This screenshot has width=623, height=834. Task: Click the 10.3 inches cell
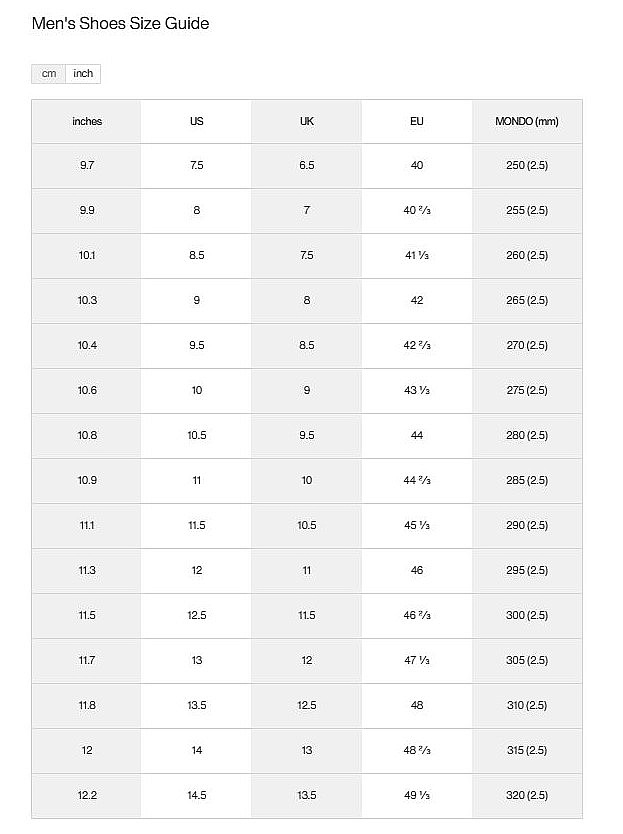coord(87,300)
